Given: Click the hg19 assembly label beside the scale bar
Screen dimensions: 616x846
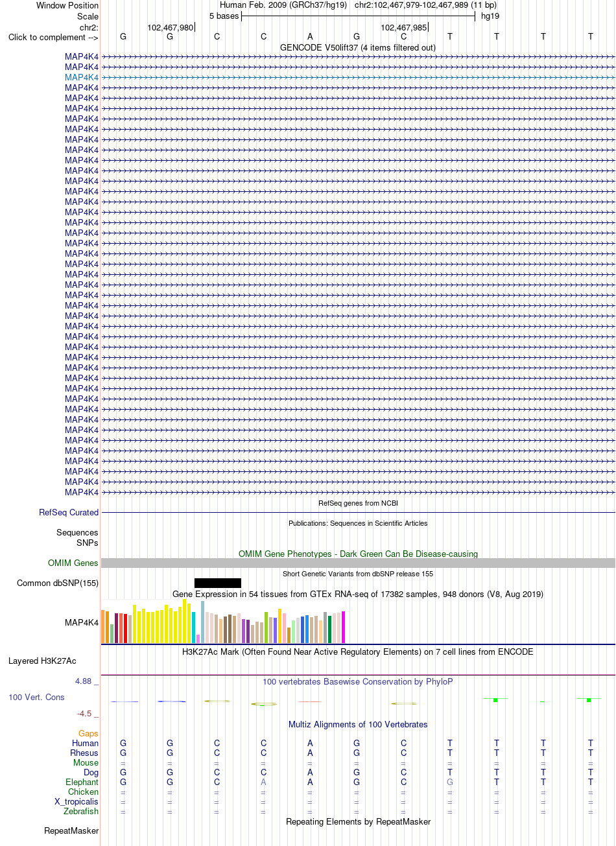Looking at the screenshot, I should tap(490, 16).
